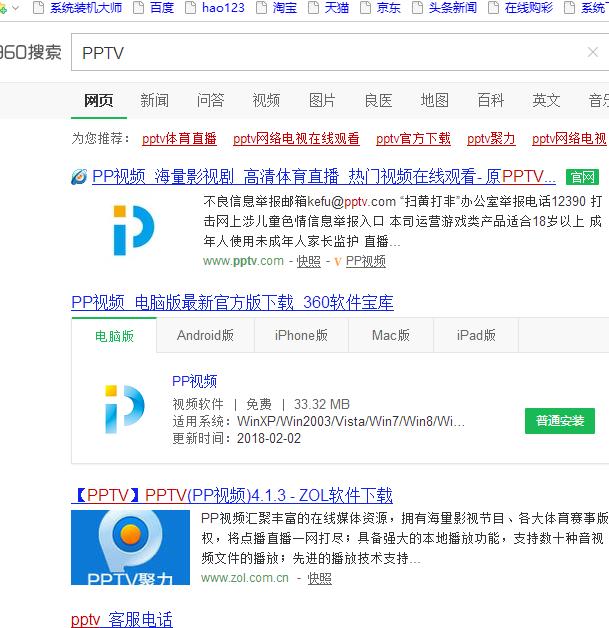609x628 pixels.
Task: Select the 电脑版 download tab
Action: 114,336
